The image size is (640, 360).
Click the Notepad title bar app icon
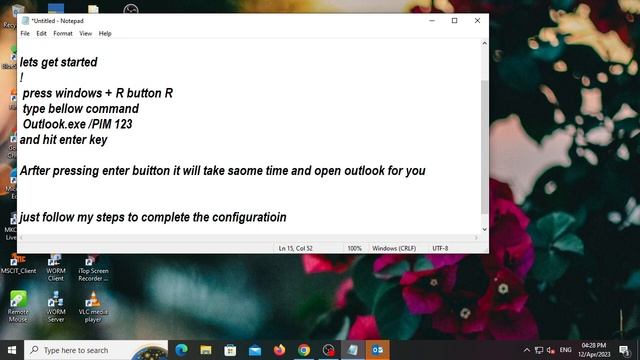click(x=25, y=20)
